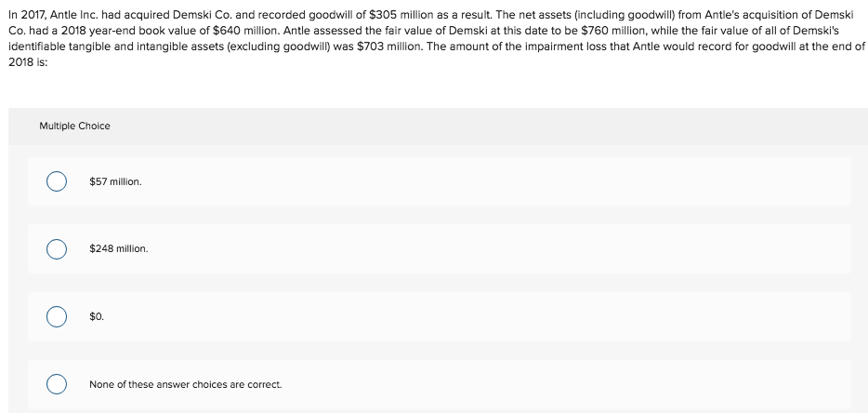Click the '$57 million.' answer label
Viewport: 868px width, 413px height.
point(115,181)
